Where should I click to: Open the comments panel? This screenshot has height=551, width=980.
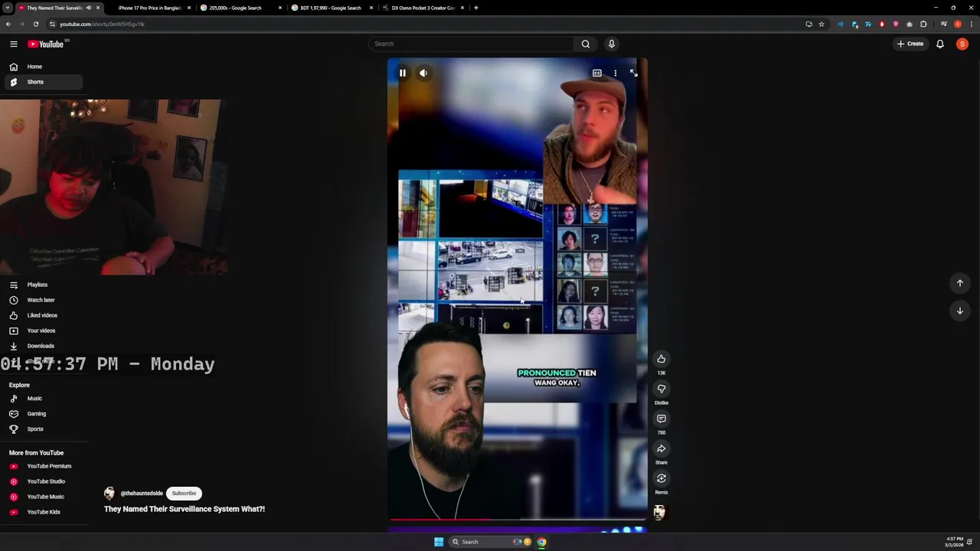[x=661, y=419]
